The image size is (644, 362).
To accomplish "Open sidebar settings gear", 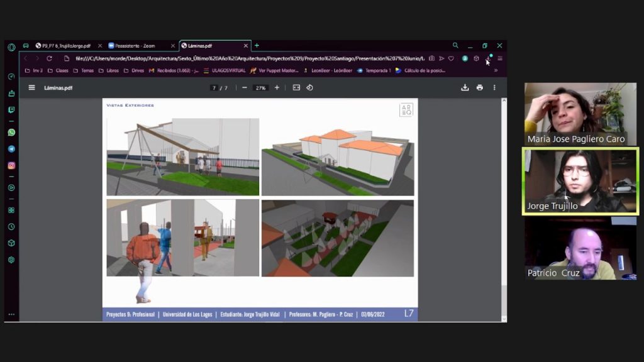I will [x=11, y=260].
